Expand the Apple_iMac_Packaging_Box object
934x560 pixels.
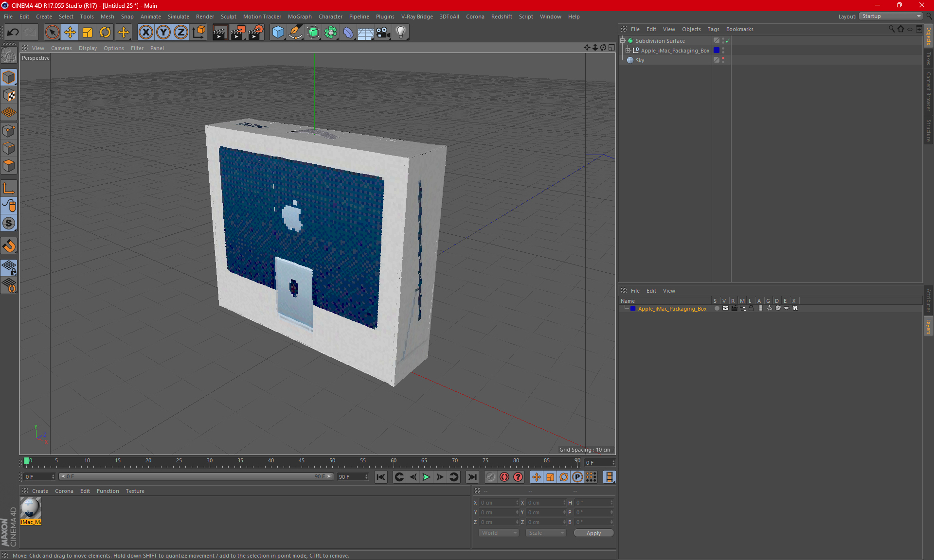[628, 51]
